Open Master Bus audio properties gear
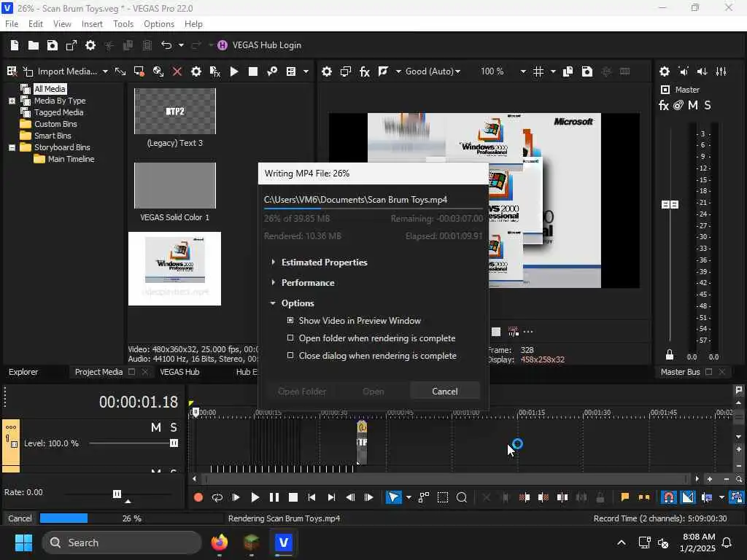The width and height of the screenshot is (747, 560). pos(664,71)
